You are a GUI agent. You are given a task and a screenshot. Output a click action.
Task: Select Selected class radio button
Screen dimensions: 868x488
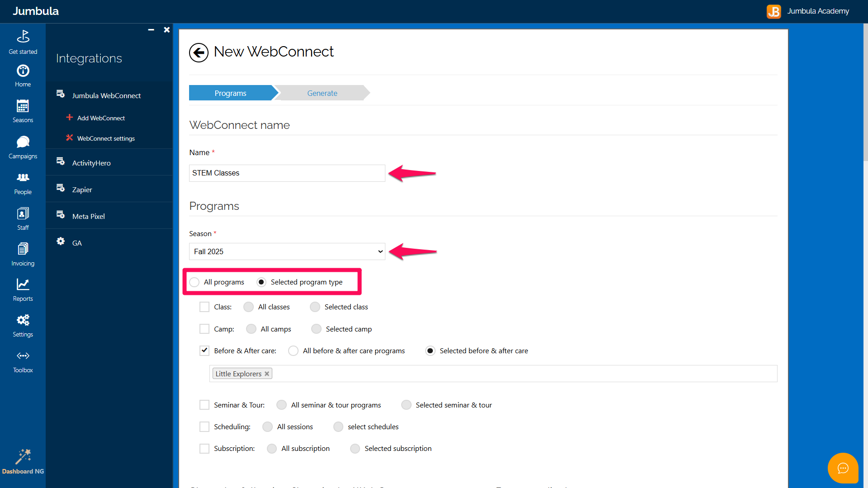pos(315,307)
